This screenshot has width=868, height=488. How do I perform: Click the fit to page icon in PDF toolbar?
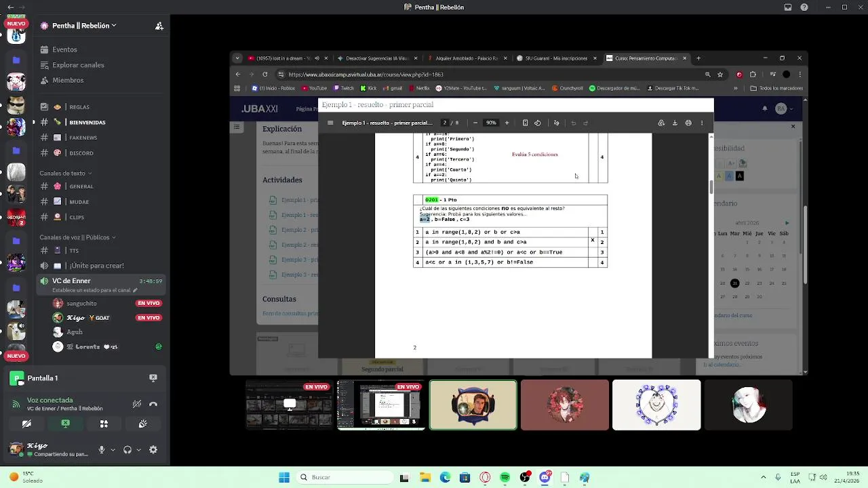[x=525, y=123]
